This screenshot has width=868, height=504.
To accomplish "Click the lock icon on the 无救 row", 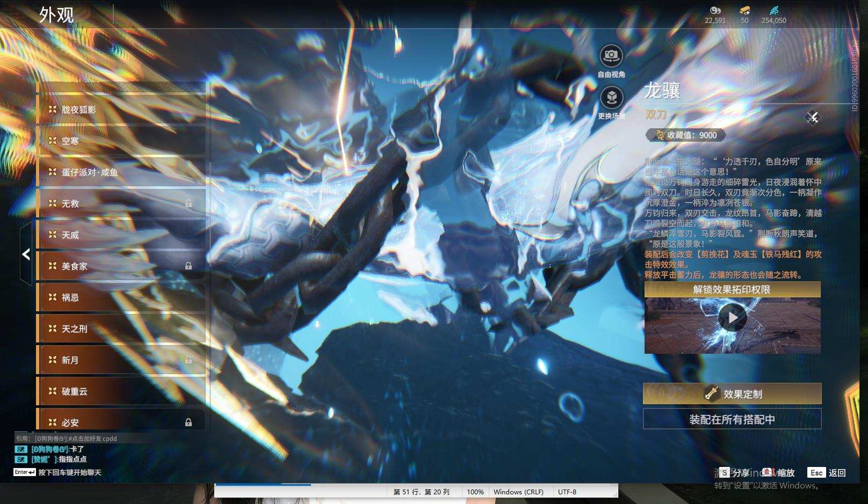I will [x=189, y=203].
